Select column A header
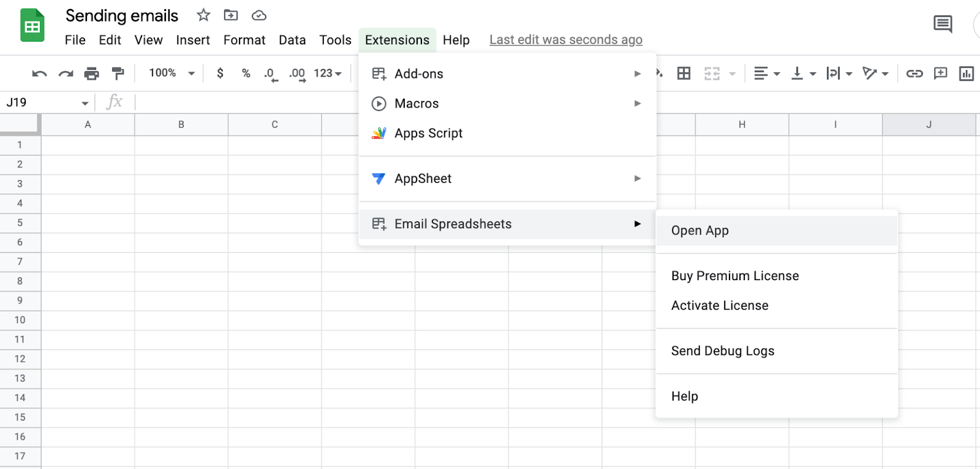Image resolution: width=980 pixels, height=469 pixels. click(88, 124)
